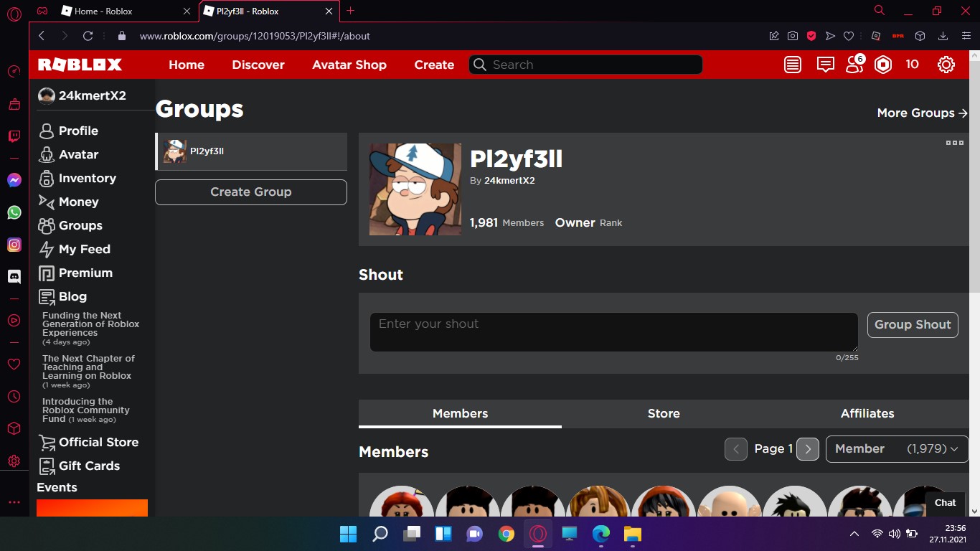The height and width of the screenshot is (551, 980).
Task: Open the group three-dots options menu
Action: [x=955, y=143]
